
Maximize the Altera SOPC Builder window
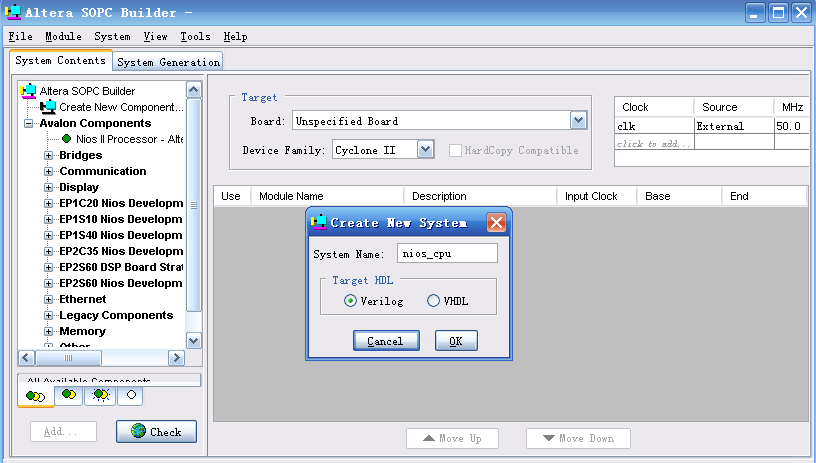point(779,12)
